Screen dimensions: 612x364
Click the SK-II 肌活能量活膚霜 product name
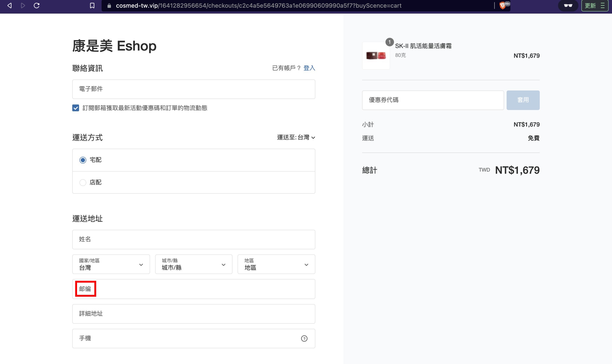tap(423, 46)
